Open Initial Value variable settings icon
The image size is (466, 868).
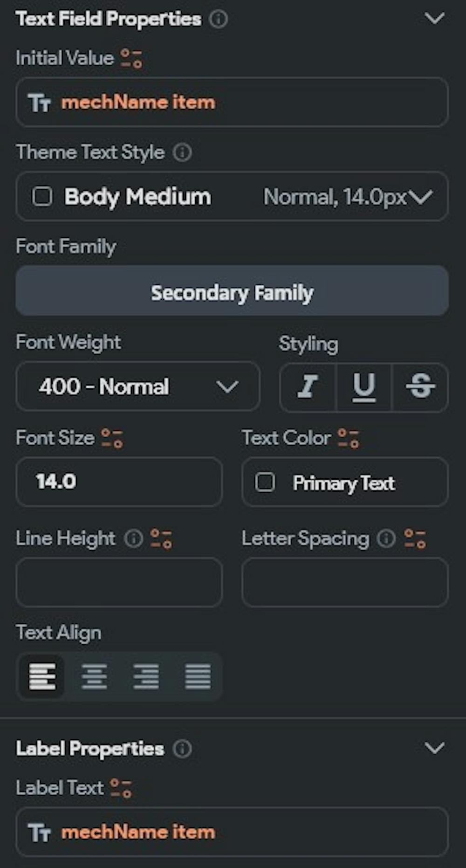(131, 59)
